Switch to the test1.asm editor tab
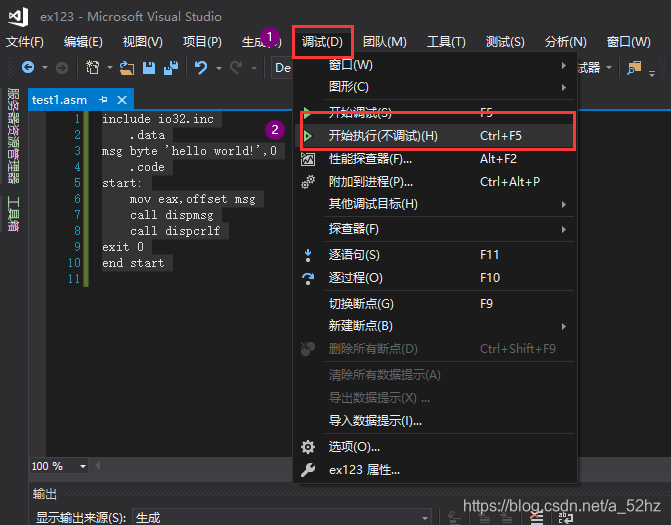This screenshot has width=671, height=525. click(59, 100)
